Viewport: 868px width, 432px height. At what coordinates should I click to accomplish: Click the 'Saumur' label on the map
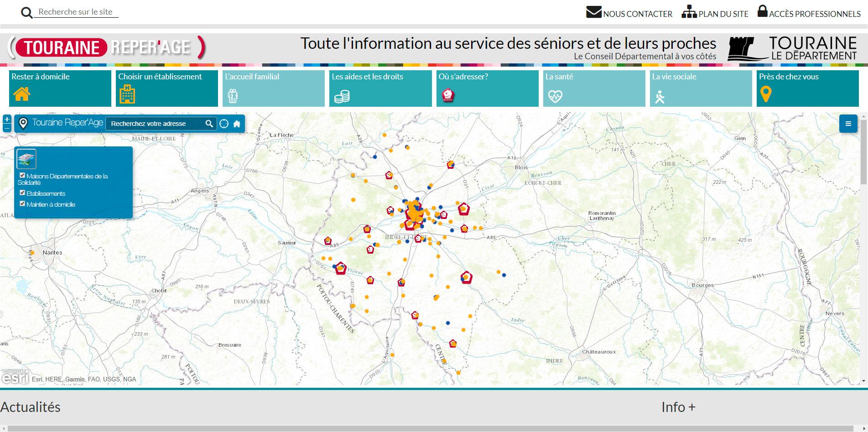tap(287, 243)
